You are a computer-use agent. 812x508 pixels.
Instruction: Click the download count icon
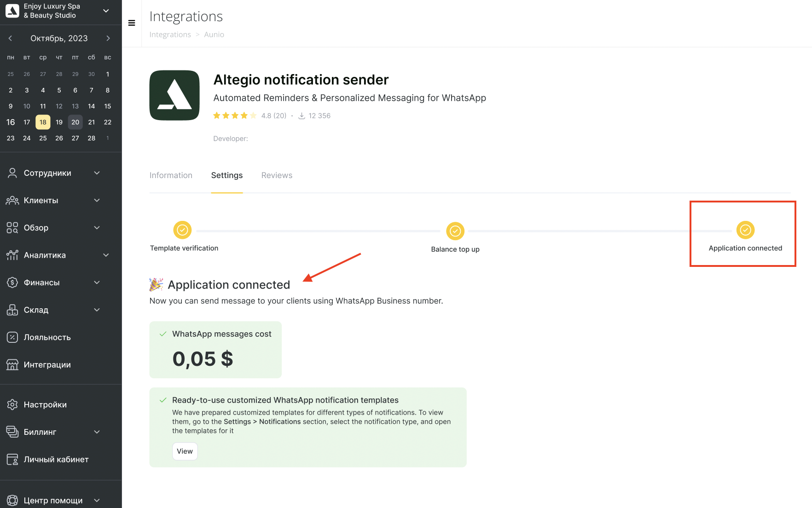(302, 116)
